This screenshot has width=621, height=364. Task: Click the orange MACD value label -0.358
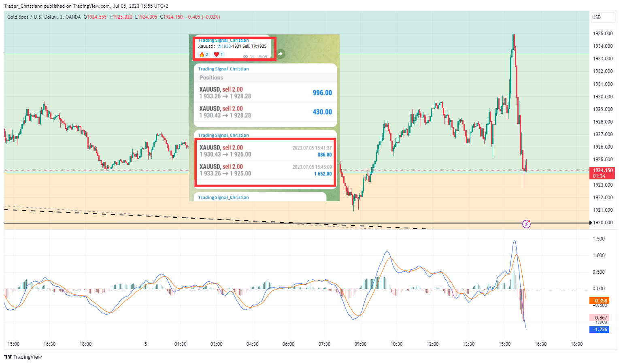pyautogui.click(x=600, y=301)
